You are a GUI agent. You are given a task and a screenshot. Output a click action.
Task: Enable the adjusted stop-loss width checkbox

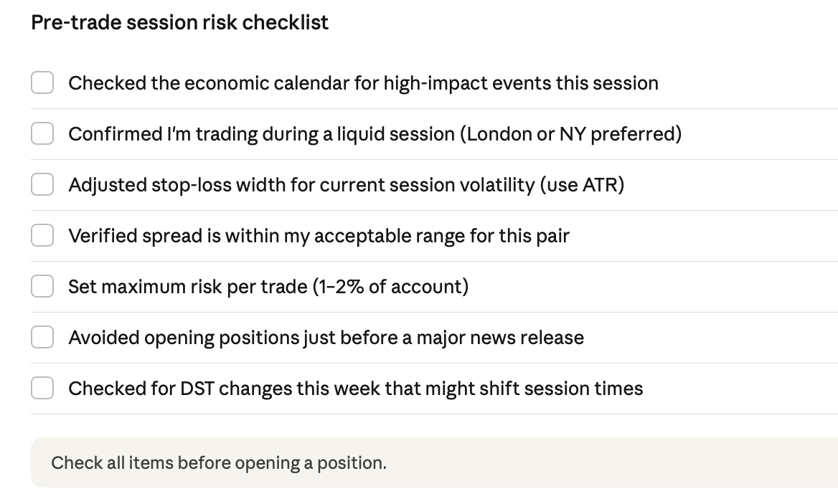coord(42,184)
